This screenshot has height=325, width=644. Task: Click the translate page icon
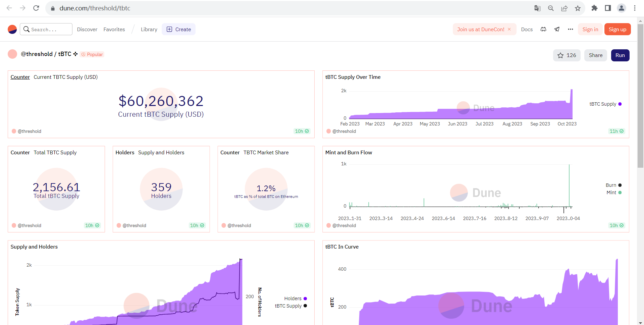tap(537, 8)
